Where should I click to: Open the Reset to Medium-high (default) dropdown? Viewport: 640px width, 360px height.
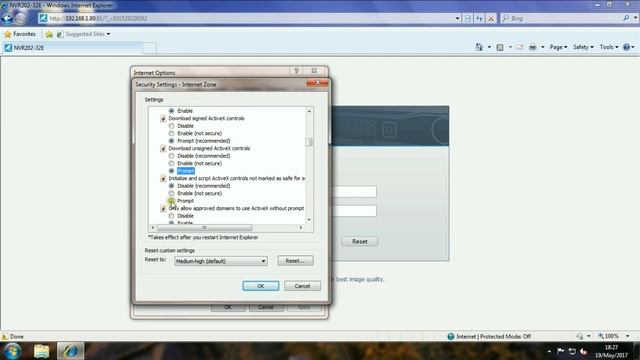[221, 261]
